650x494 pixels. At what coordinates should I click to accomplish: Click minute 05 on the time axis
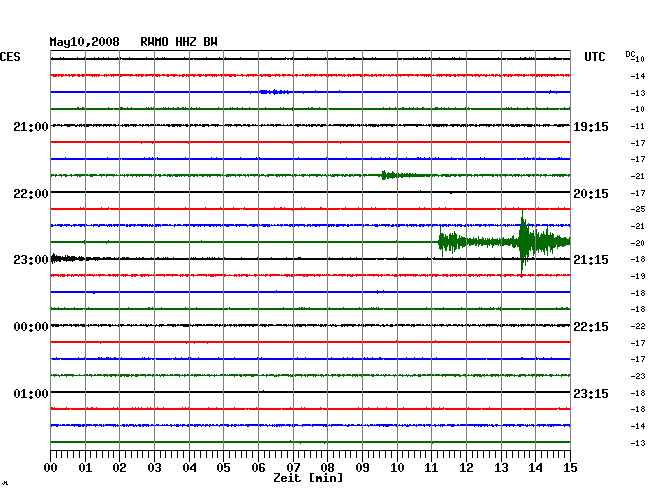click(x=223, y=468)
